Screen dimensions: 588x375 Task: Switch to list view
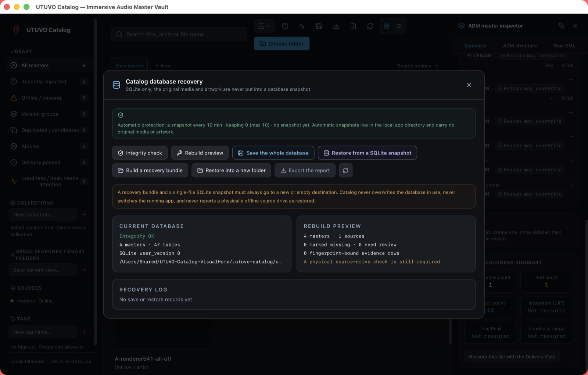pos(399,26)
